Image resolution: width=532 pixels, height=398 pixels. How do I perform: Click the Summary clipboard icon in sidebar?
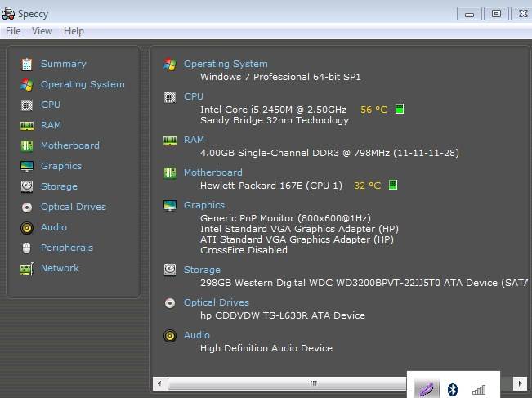point(27,64)
